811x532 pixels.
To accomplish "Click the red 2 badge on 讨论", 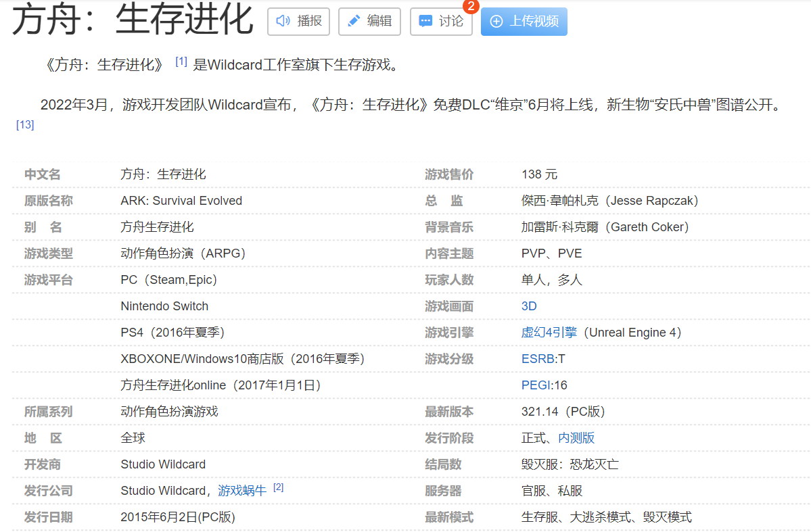I will click(x=470, y=6).
